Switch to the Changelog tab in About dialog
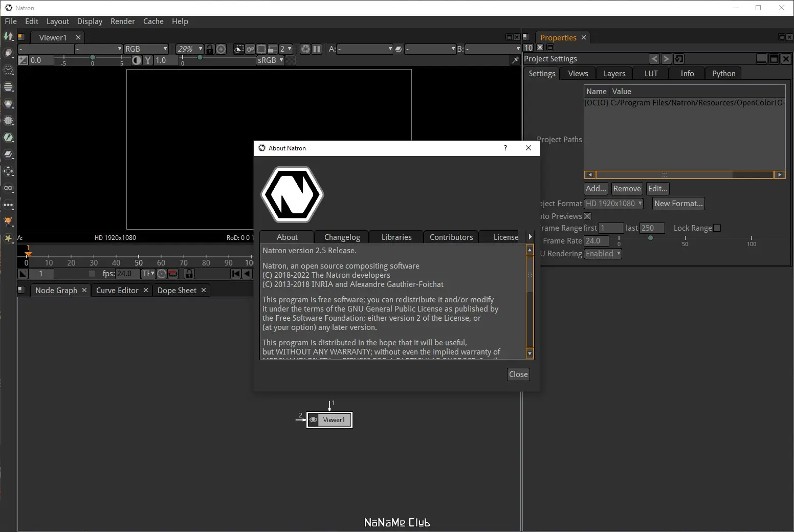Image resolution: width=794 pixels, height=532 pixels. (342, 237)
